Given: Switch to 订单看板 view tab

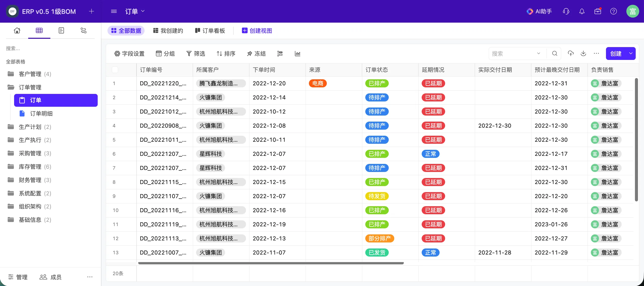Looking at the screenshot, I should 210,31.
